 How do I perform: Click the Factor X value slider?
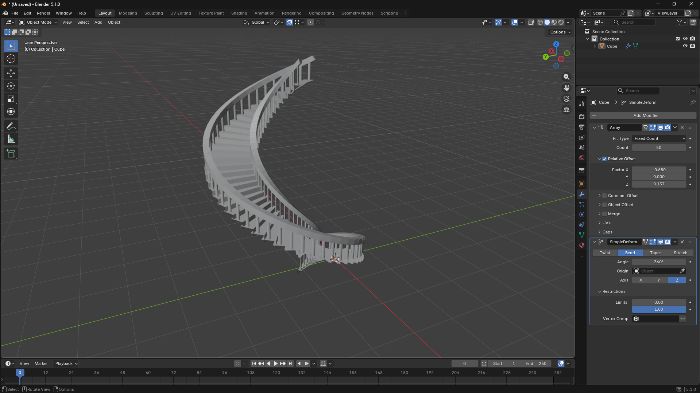(x=659, y=170)
